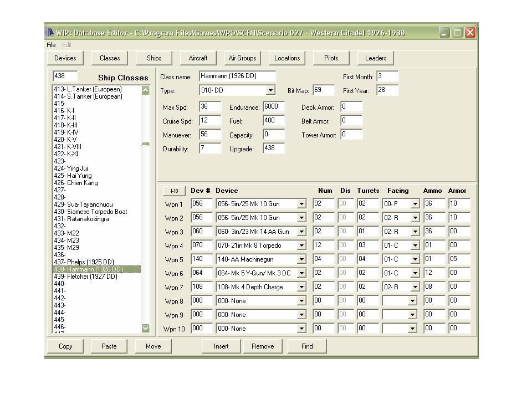The height and width of the screenshot is (399, 532).
Task: Click the Endurance field
Action: point(273,106)
